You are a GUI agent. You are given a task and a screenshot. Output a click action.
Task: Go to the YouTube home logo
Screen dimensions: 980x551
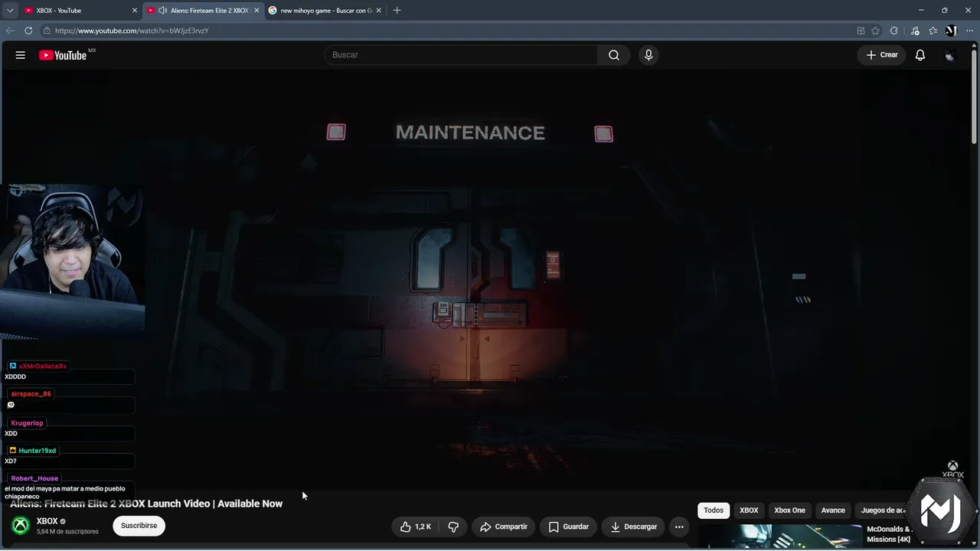coord(63,55)
